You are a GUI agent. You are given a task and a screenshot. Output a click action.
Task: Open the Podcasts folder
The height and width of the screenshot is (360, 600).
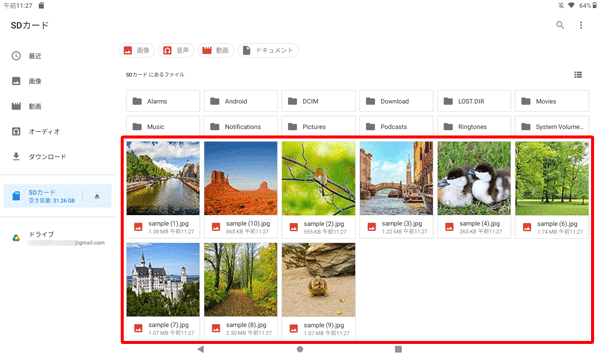click(x=396, y=125)
